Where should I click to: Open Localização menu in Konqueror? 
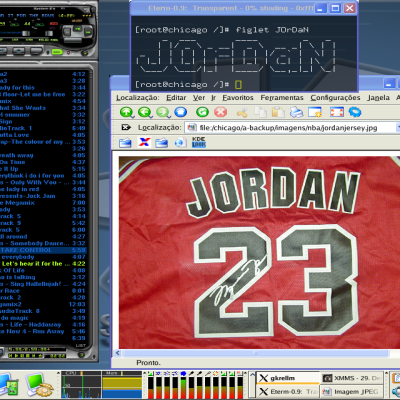pos(138,98)
